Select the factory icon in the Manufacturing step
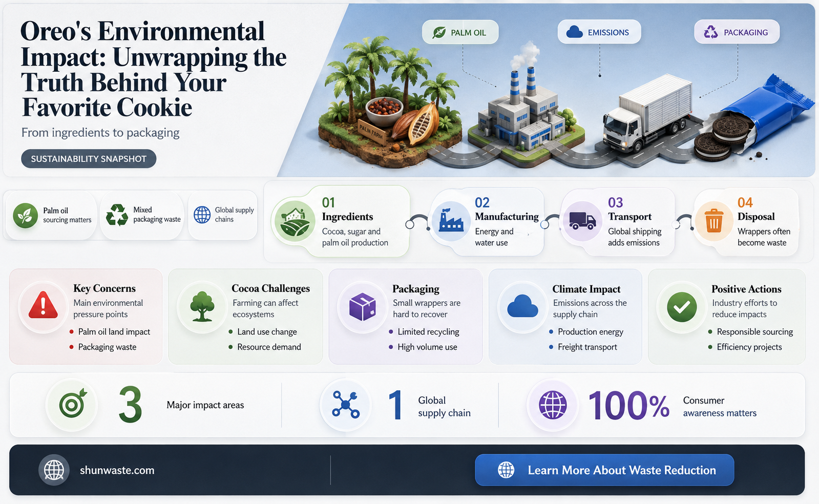 pyautogui.click(x=451, y=221)
